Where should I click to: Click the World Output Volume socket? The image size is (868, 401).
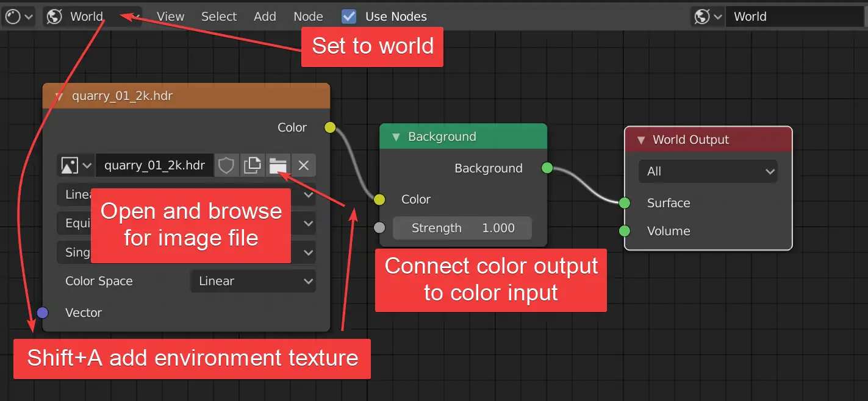[x=624, y=231]
